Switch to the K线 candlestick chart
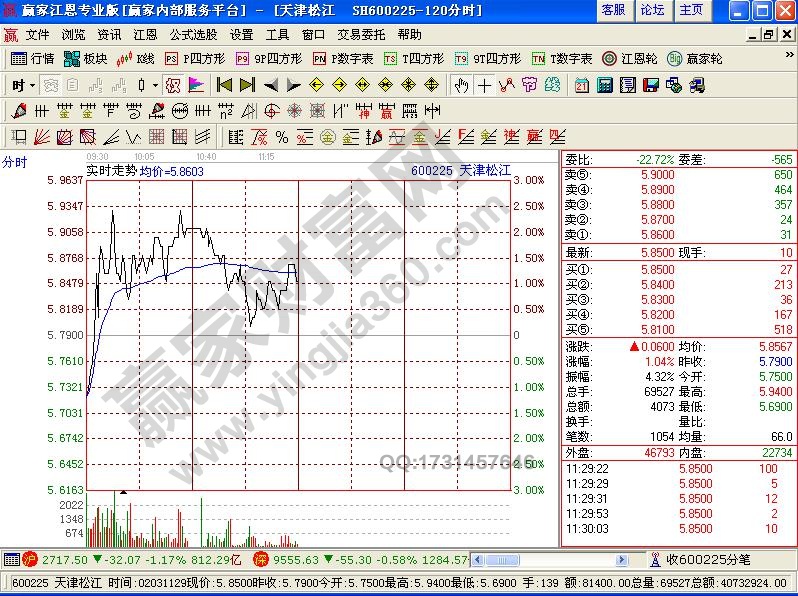The height and width of the screenshot is (596, 798). [x=136, y=59]
